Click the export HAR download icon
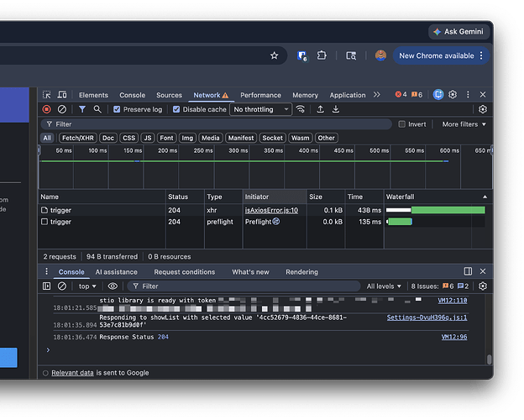Screen dimensions: 524x420 point(336,109)
